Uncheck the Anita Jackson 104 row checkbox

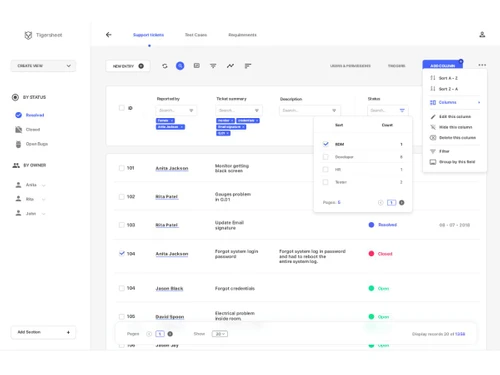pos(122,253)
